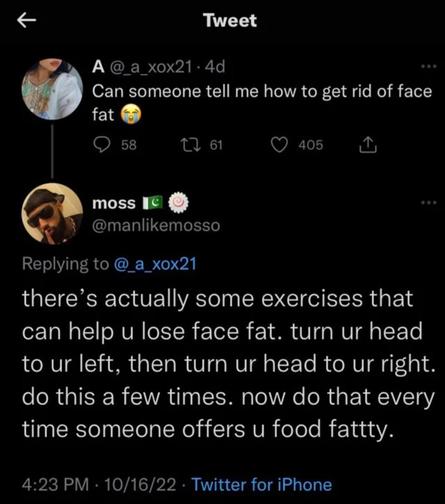
Task: Click the Twitter for iPhone link
Action: (261, 485)
